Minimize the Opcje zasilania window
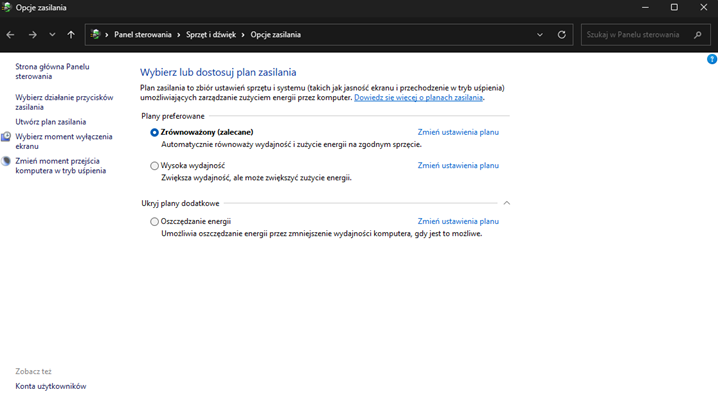 645,7
